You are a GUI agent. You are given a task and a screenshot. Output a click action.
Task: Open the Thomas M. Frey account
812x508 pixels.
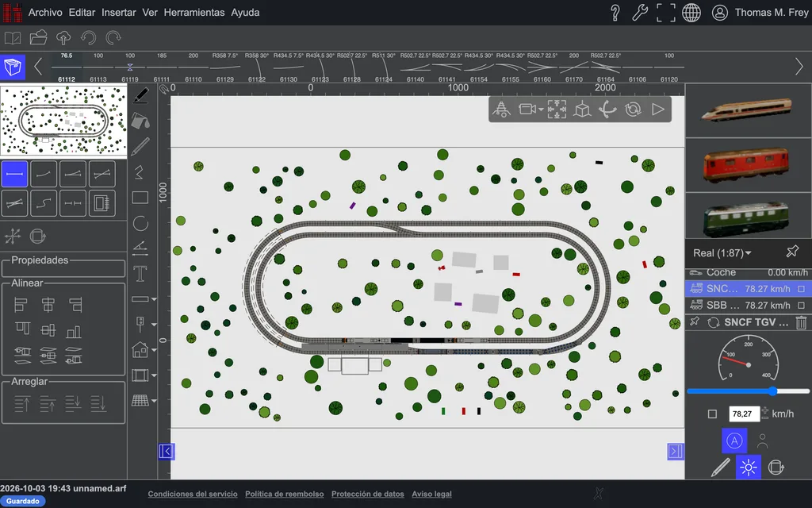point(760,13)
